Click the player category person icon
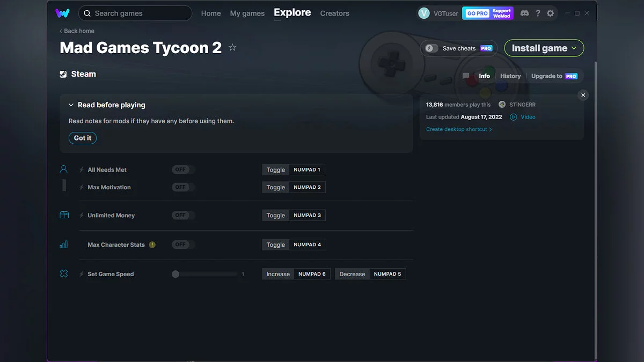Viewport: 644px width, 362px height. click(63, 169)
